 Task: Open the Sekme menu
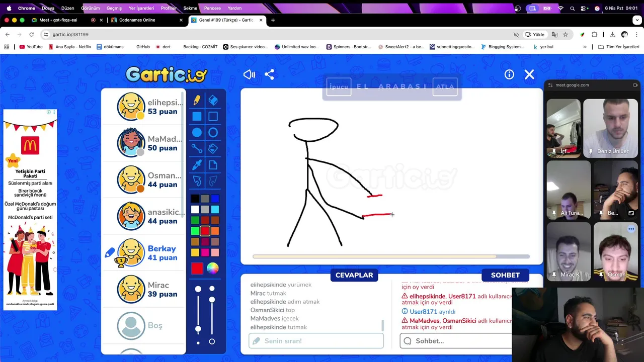coord(190,8)
